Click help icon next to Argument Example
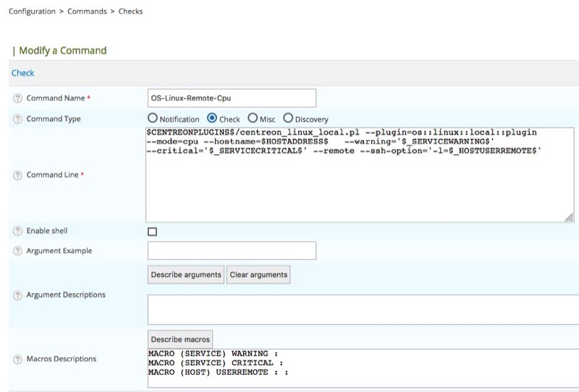579x392 pixels. (17, 251)
